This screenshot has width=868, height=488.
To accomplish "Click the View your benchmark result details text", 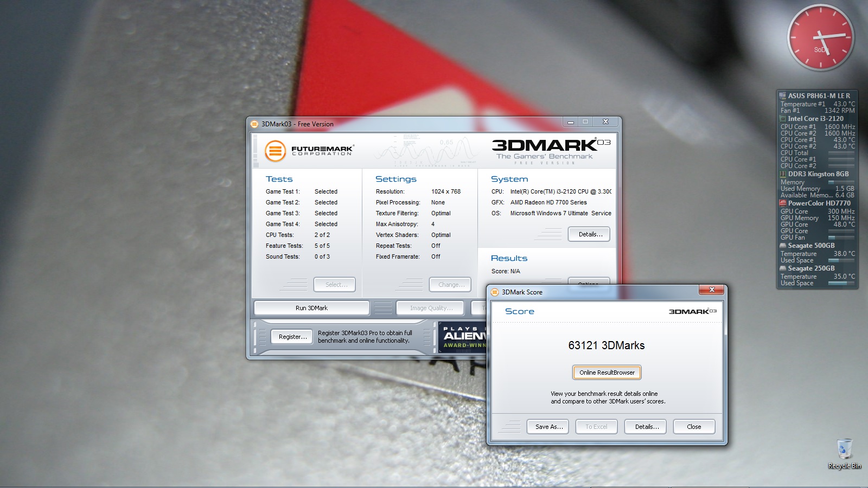I will 608,397.
